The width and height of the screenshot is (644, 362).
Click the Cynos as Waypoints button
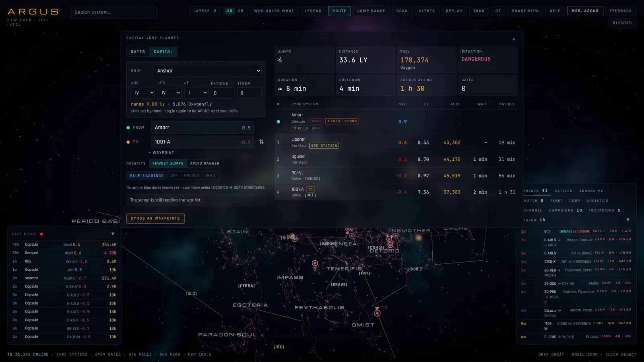point(155,218)
